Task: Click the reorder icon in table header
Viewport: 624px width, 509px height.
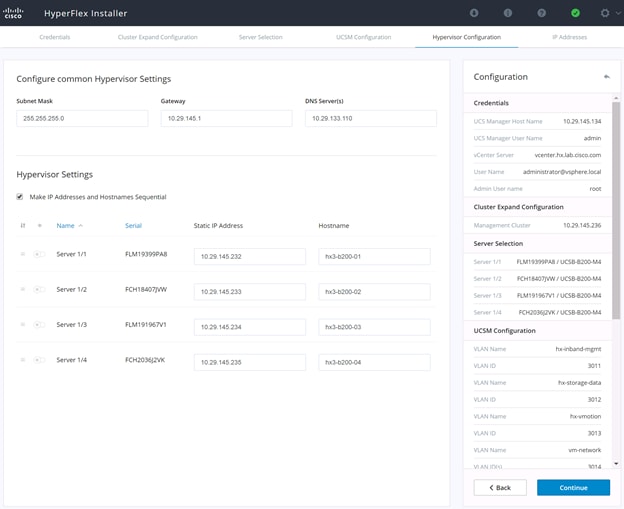Action: [23, 226]
